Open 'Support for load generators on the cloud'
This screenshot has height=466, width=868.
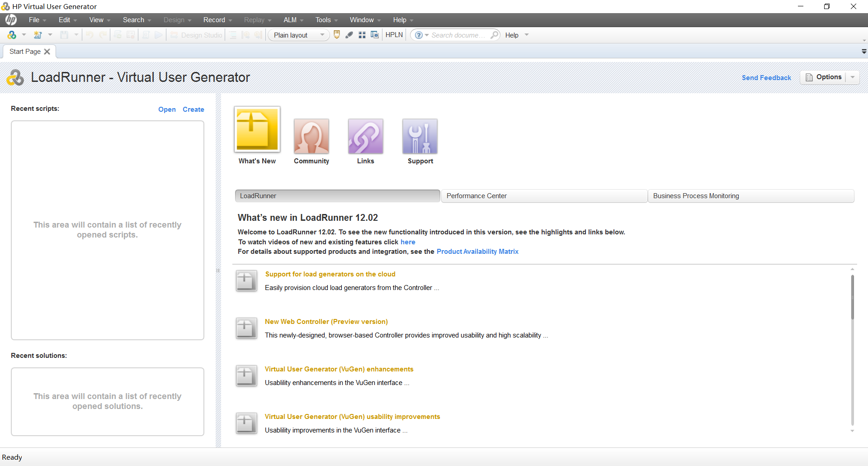pyautogui.click(x=330, y=274)
